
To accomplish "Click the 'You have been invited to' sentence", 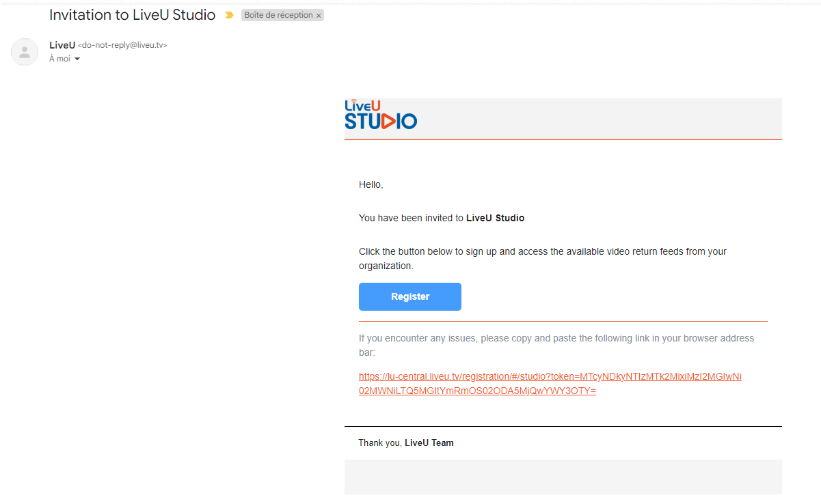I will [411, 218].
